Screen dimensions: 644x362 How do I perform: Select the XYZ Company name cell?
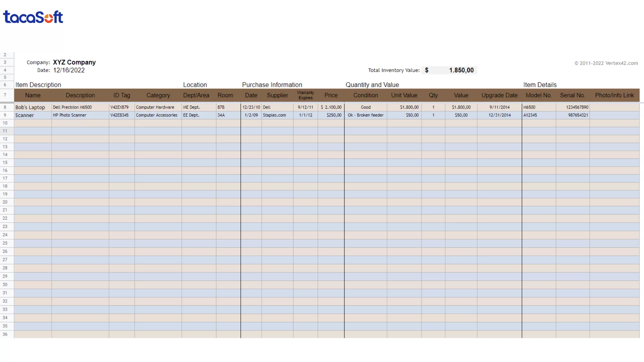[74, 62]
